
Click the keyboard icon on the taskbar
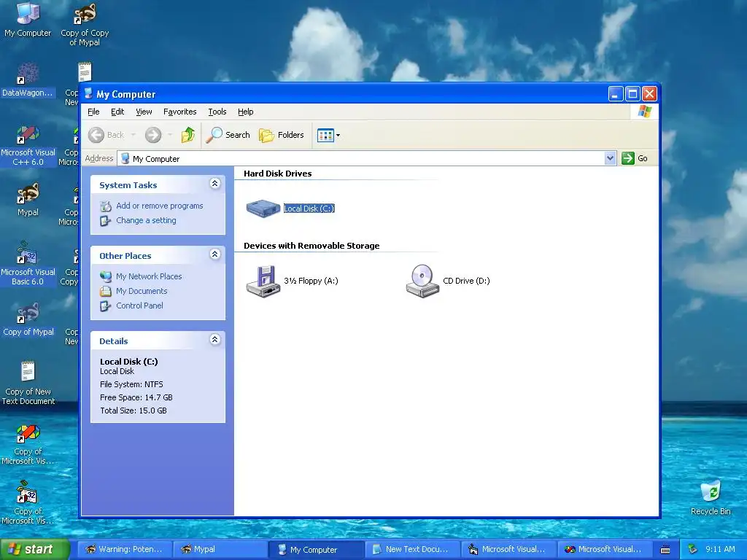pyautogui.click(x=665, y=550)
